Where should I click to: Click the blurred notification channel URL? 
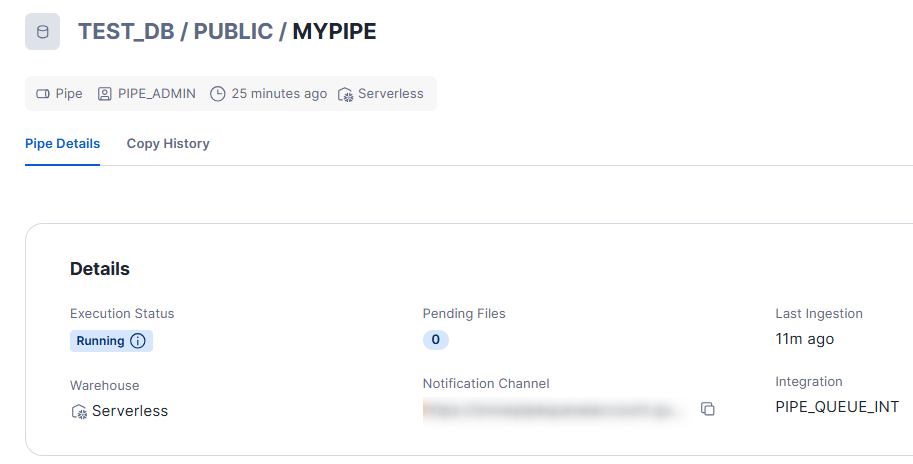[555, 409]
